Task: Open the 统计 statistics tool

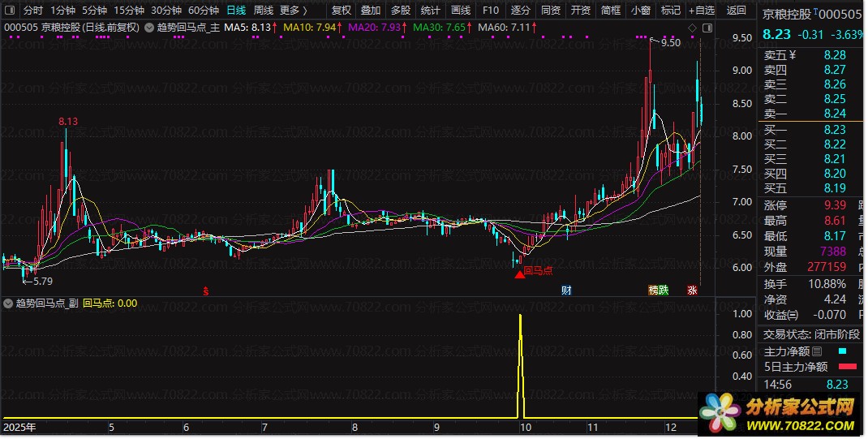Action: click(431, 11)
